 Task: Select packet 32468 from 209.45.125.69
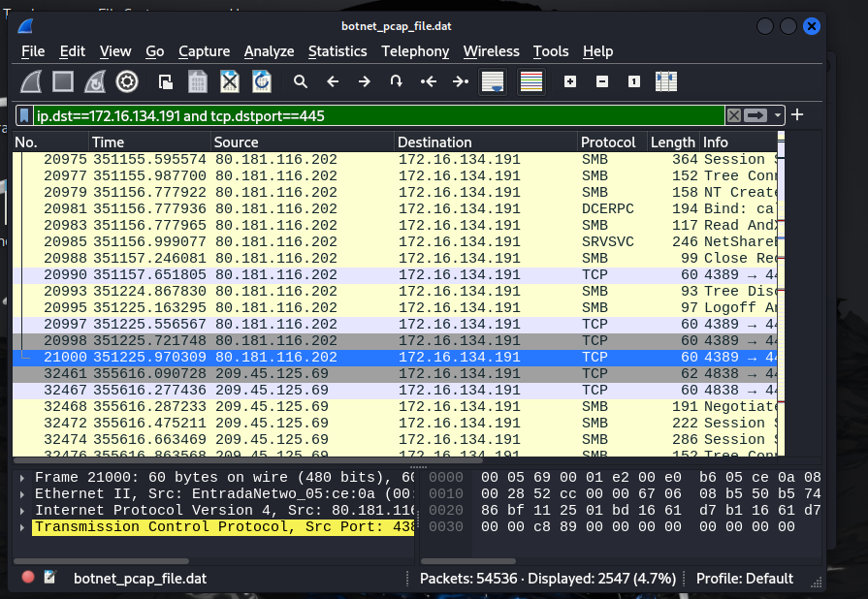[x=291, y=406]
